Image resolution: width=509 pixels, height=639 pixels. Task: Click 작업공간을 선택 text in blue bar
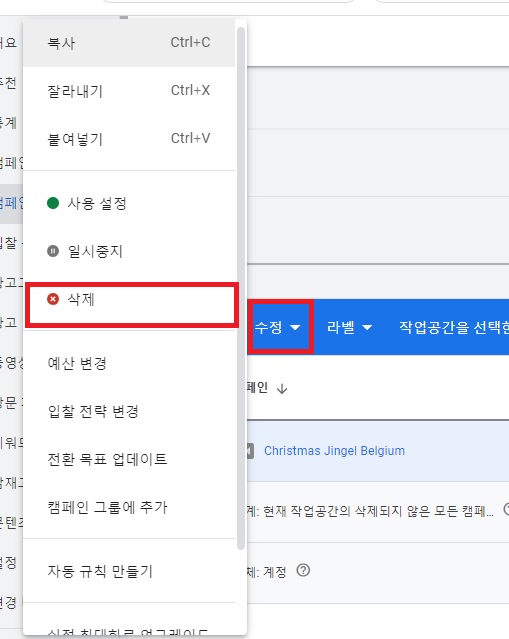pyautogui.click(x=454, y=327)
